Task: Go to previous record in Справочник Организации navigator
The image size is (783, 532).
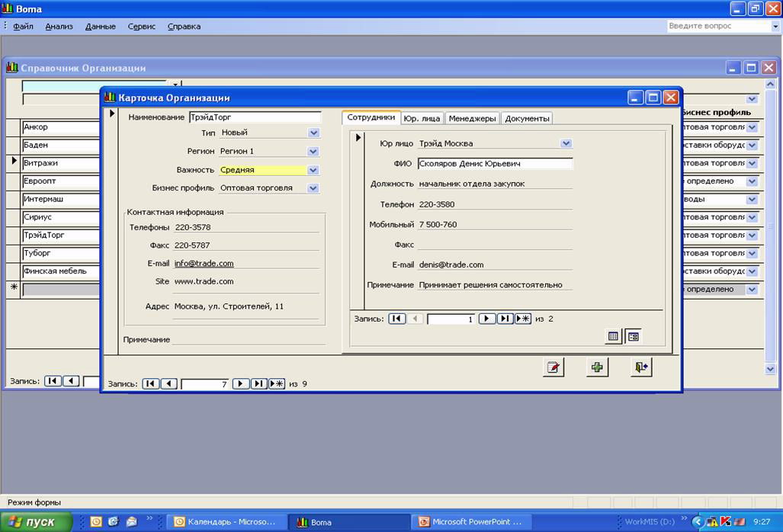Action: point(71,381)
